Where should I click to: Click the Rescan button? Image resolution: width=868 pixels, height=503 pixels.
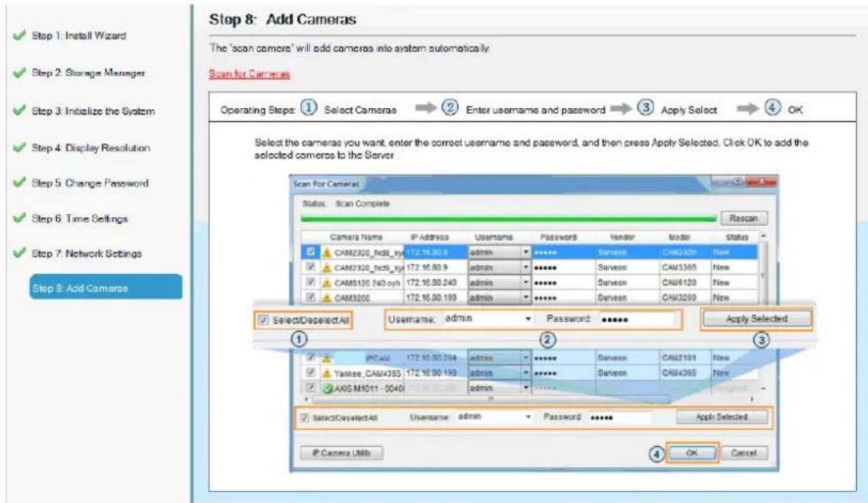pyautogui.click(x=743, y=219)
